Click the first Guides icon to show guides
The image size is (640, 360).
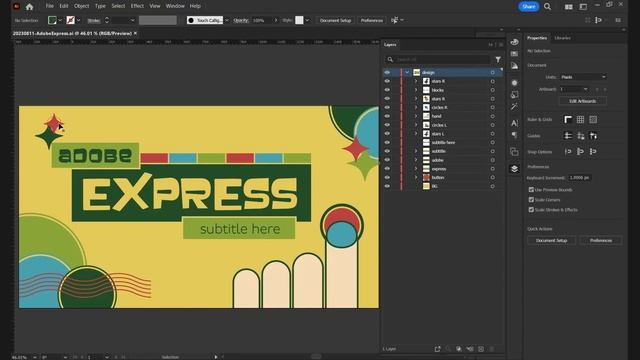568,136
